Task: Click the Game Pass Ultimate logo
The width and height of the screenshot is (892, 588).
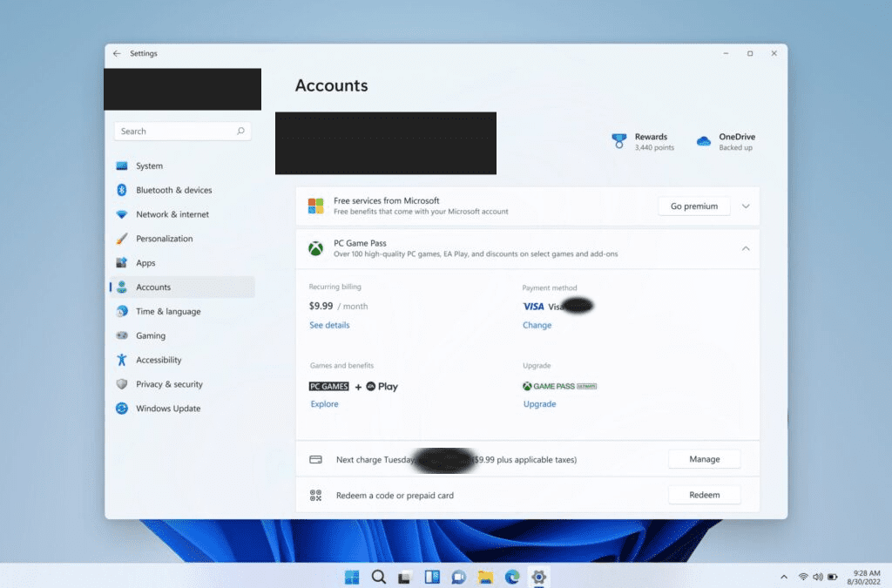Action: 560,386
